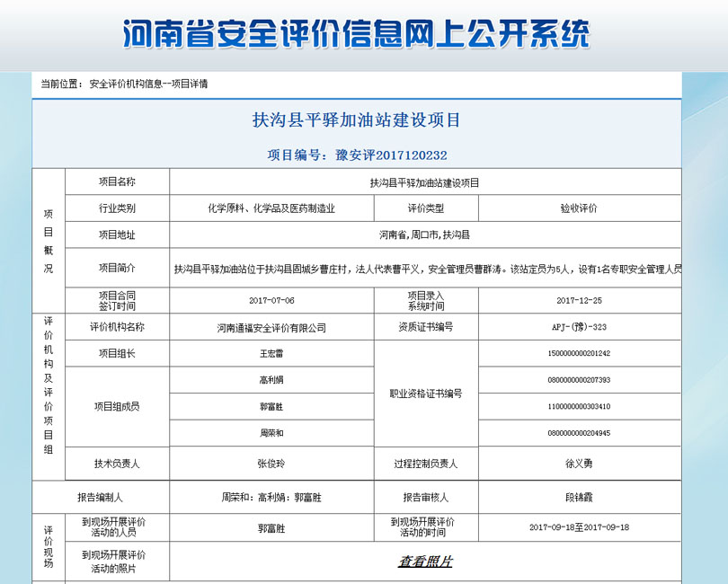
Task: Click the 到现场开展评价活动的时间 label cell
Action: click(x=426, y=527)
